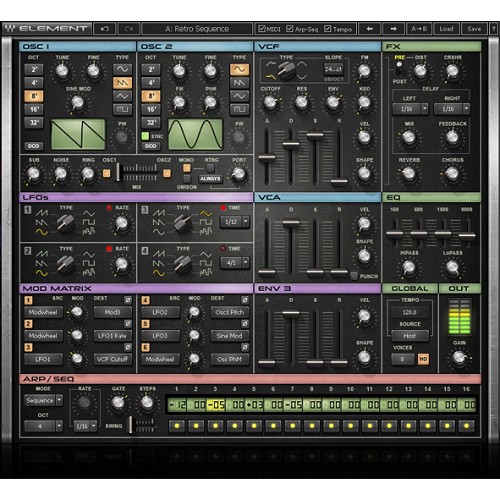Viewport: 500px width, 500px height.
Task: Toggle the MIDI checkbox
Action: pyautogui.click(x=262, y=29)
